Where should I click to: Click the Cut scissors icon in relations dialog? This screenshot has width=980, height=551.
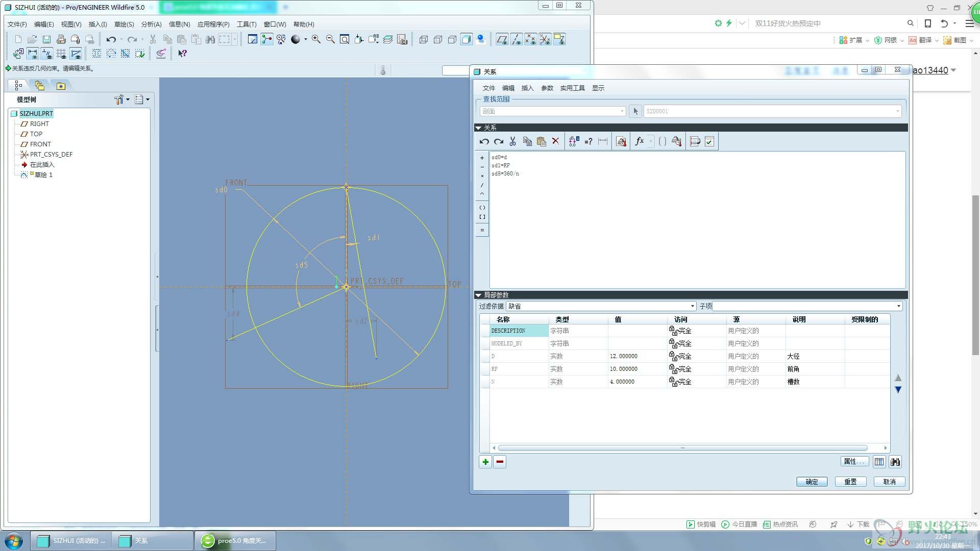click(x=513, y=141)
